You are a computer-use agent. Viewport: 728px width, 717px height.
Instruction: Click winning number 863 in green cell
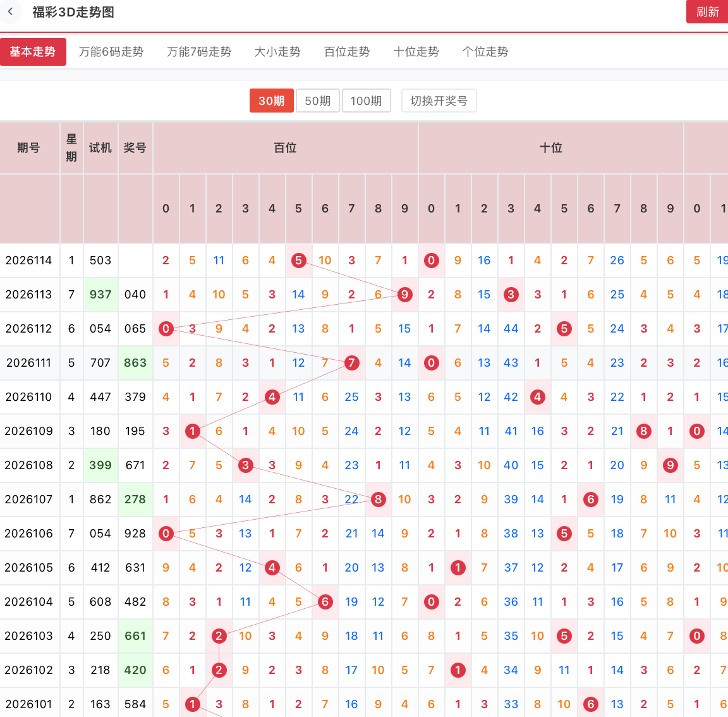click(x=135, y=363)
